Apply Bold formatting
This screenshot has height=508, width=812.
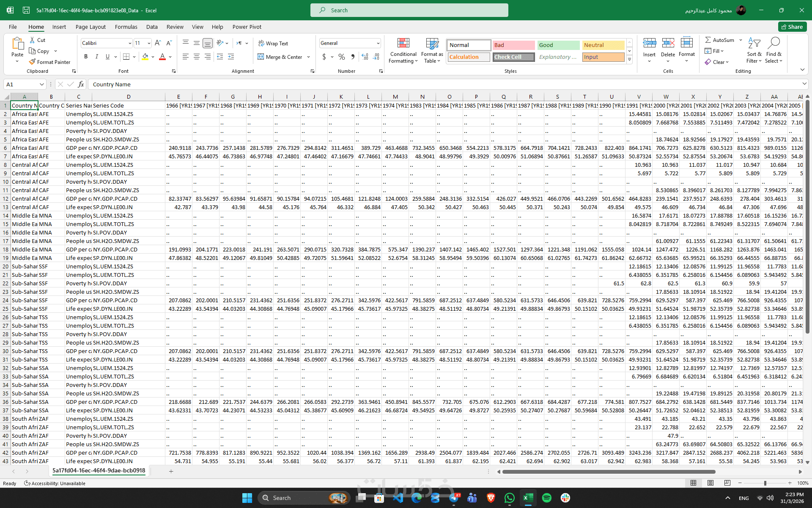click(86, 56)
